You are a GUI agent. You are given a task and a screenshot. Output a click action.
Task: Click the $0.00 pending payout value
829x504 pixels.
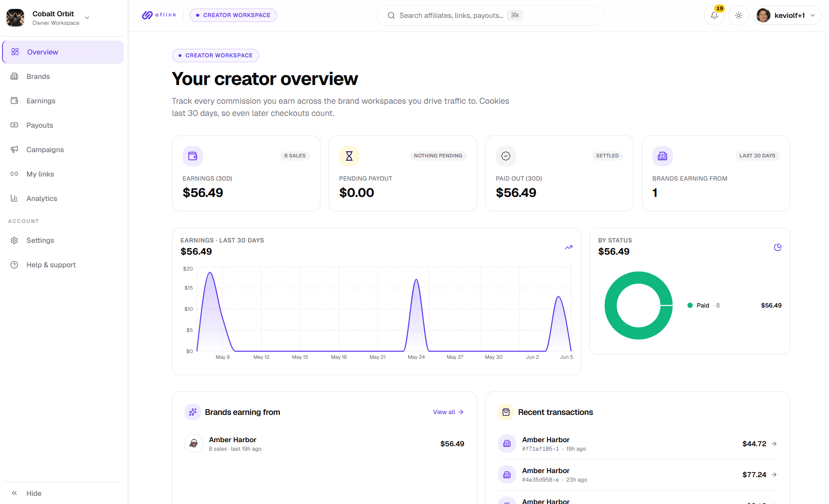click(x=357, y=193)
